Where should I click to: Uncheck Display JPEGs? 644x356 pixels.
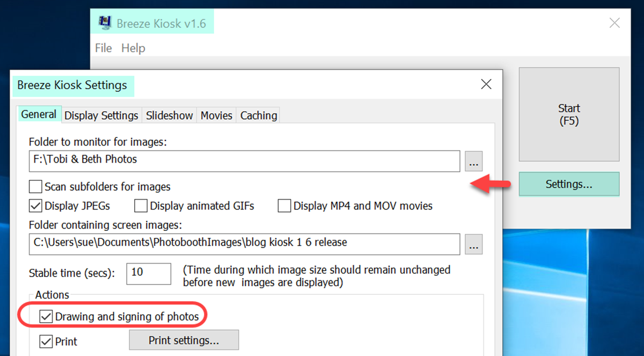tap(35, 206)
